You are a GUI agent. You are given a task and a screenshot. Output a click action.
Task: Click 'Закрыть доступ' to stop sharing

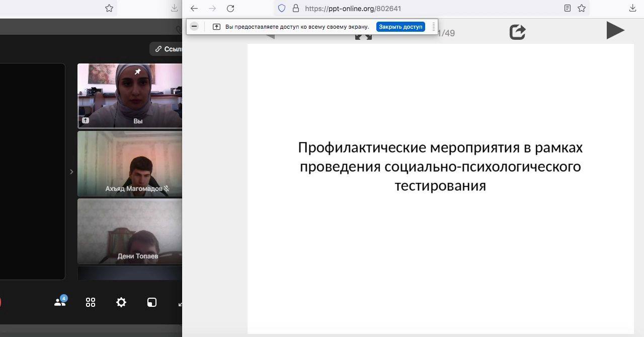(x=400, y=27)
